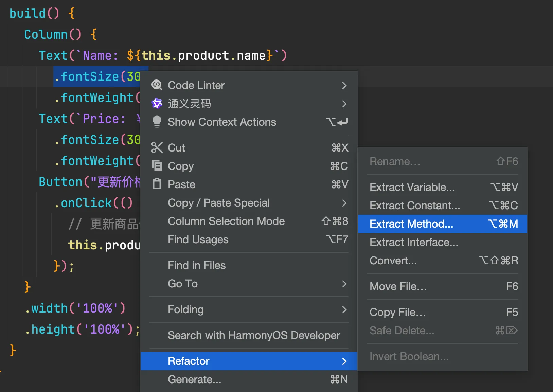Select Extract Variable menu entry
This screenshot has width=553, height=392.
point(412,187)
